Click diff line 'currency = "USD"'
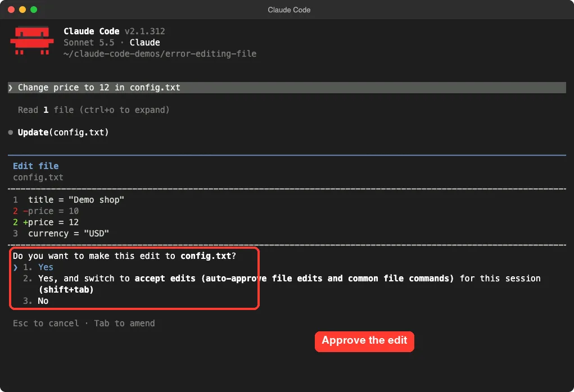 (x=69, y=234)
